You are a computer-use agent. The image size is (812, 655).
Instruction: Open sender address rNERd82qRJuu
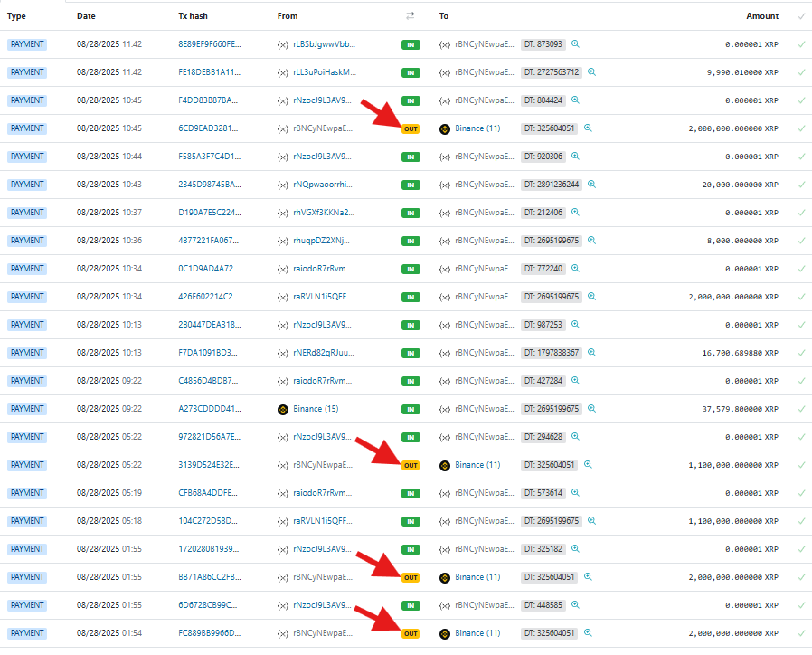[x=324, y=352]
